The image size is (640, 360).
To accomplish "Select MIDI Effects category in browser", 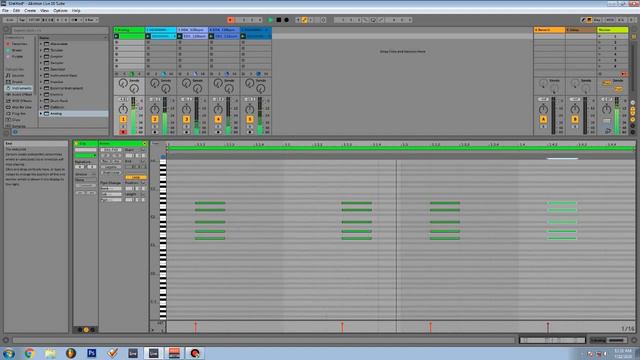I will point(20,101).
